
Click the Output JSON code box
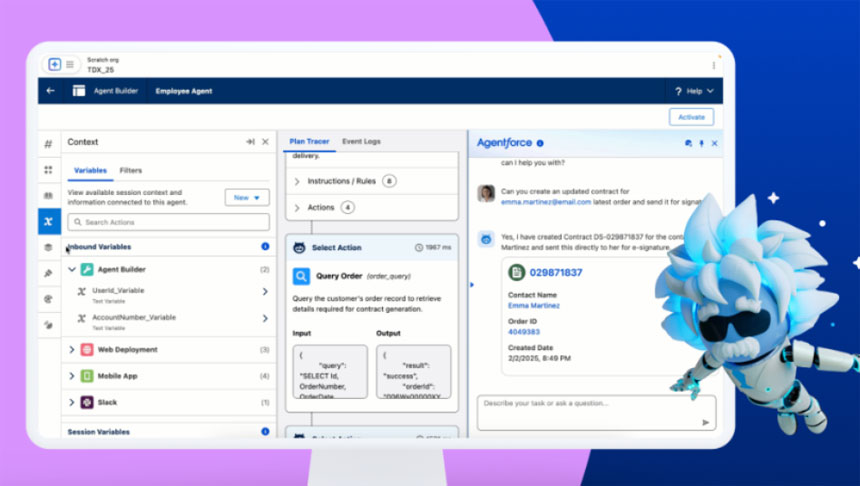point(414,372)
